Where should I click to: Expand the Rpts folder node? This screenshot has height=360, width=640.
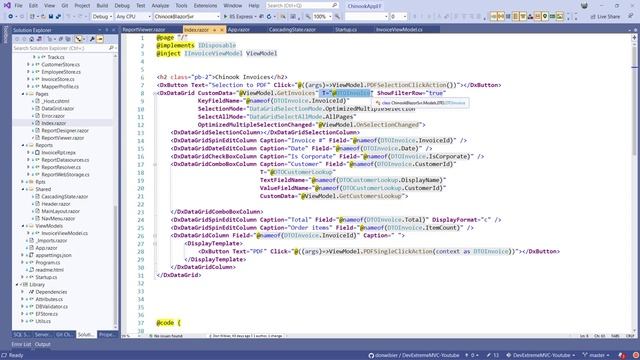23,182
